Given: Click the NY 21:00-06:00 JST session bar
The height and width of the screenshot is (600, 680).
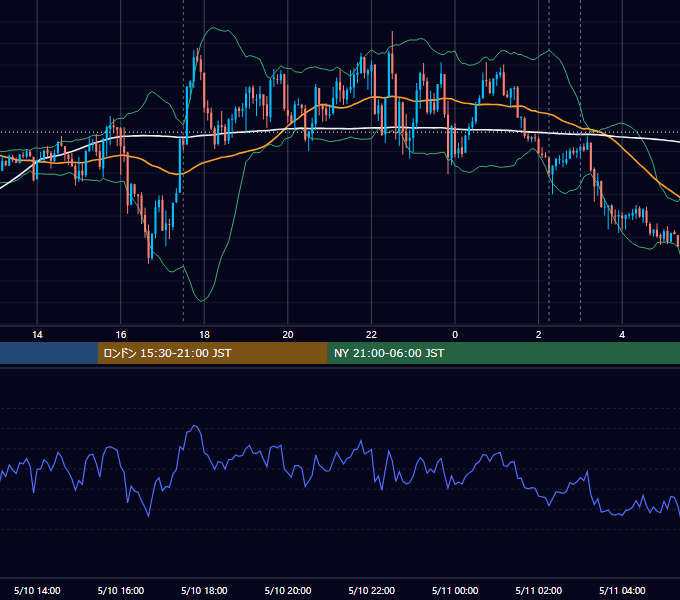Looking at the screenshot, I should [x=503, y=353].
